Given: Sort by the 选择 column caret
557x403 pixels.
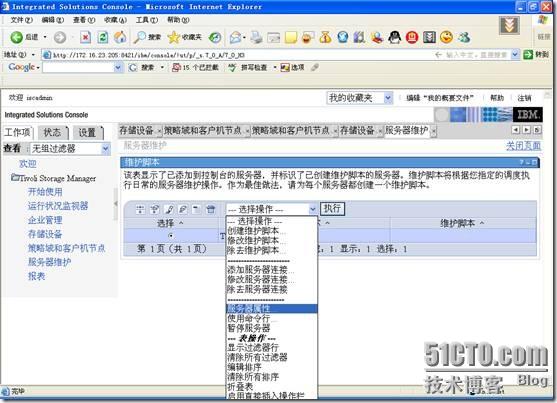Looking at the screenshot, I should [x=181, y=223].
